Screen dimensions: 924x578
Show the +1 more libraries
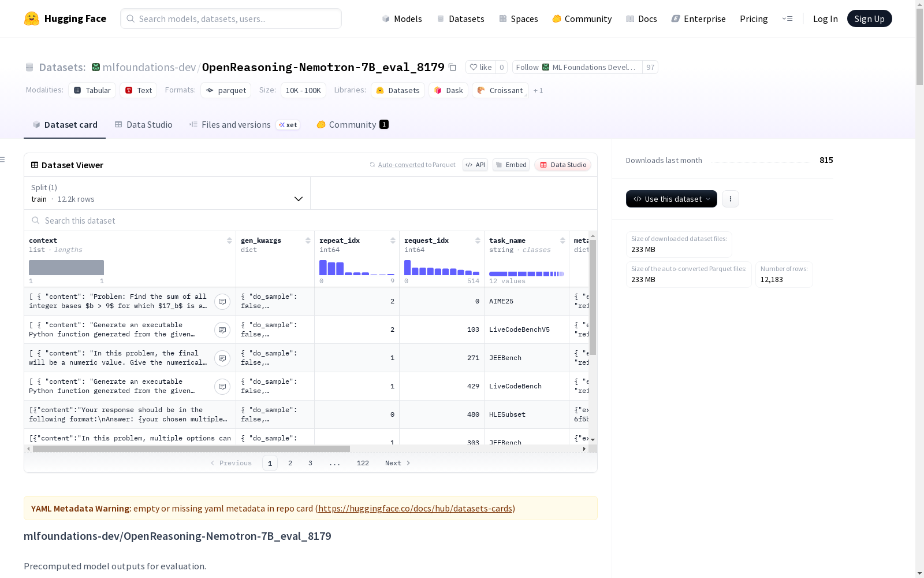(538, 91)
